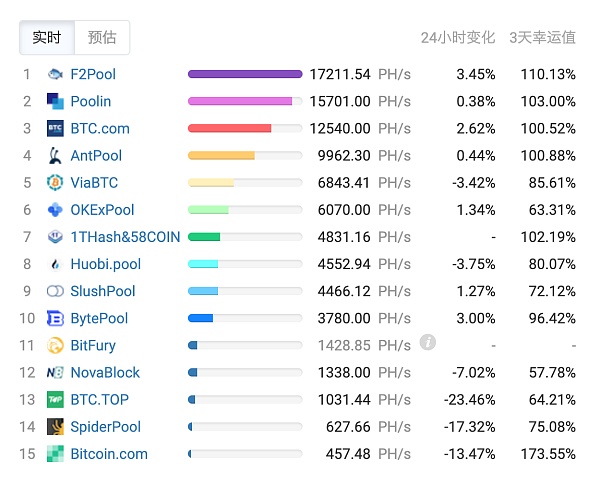Open the NovaBlock pool link
This screenshot has width=600, height=485.
coord(105,372)
